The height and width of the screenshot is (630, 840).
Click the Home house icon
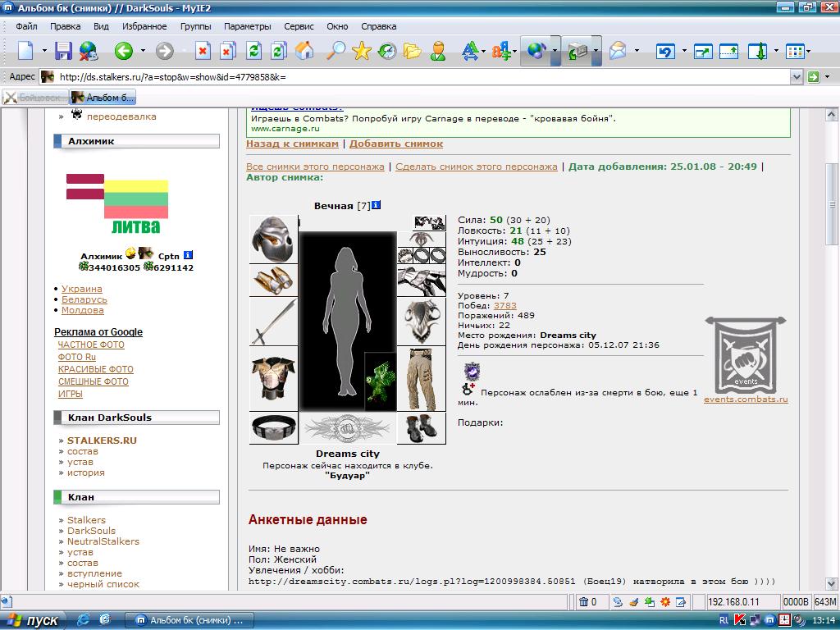pyautogui.click(x=304, y=51)
